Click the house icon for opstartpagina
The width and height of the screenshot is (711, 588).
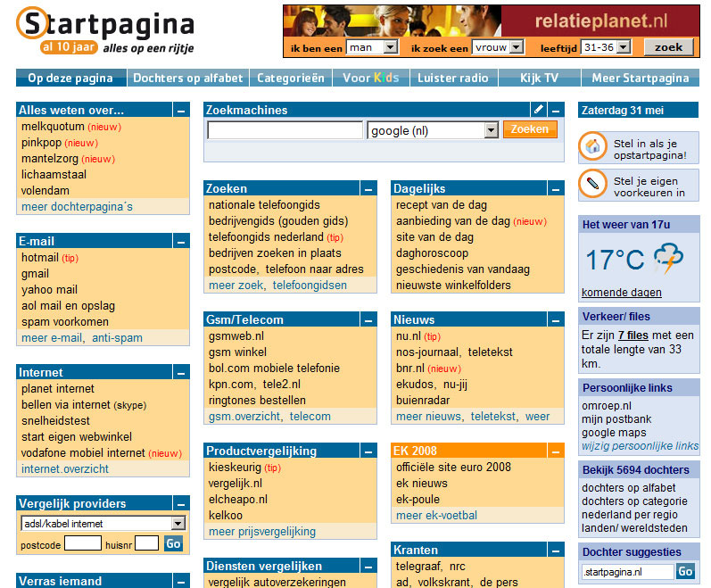[592, 146]
